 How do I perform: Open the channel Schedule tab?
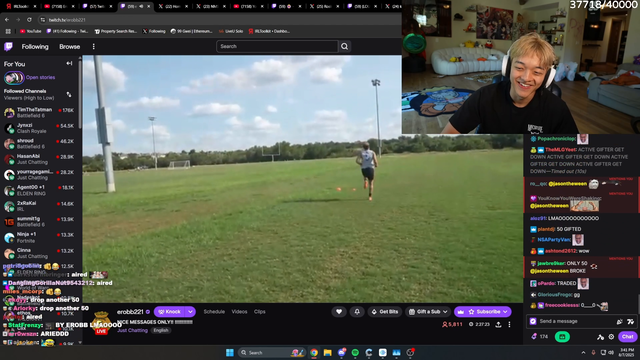click(x=214, y=311)
